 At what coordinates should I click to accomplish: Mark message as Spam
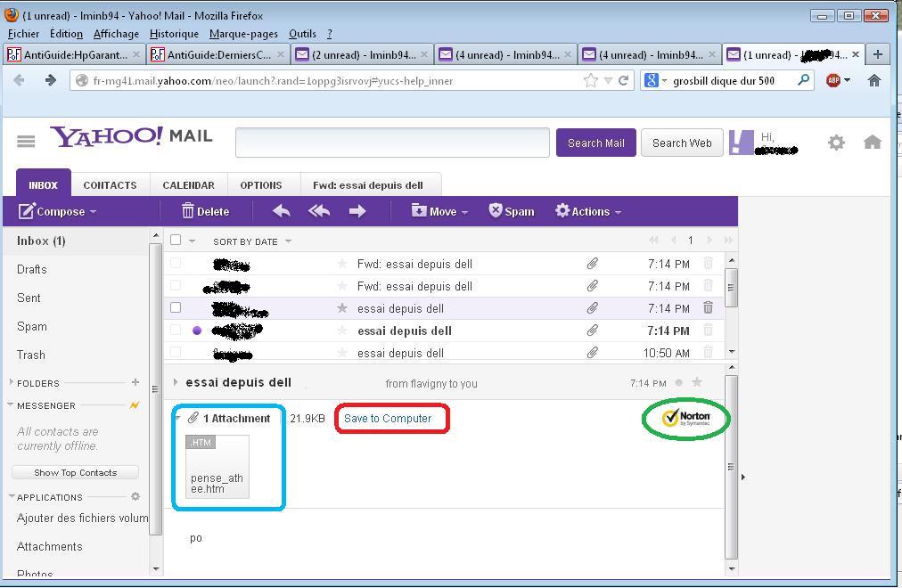click(x=512, y=211)
